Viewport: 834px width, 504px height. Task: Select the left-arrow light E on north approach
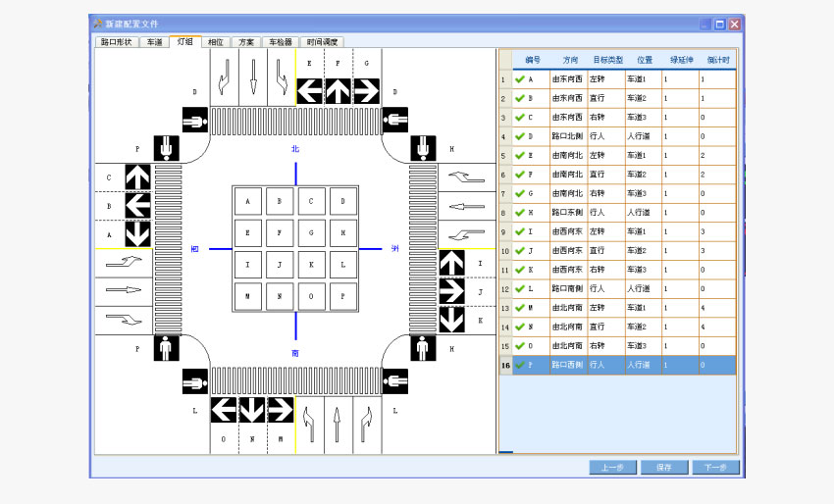point(310,91)
